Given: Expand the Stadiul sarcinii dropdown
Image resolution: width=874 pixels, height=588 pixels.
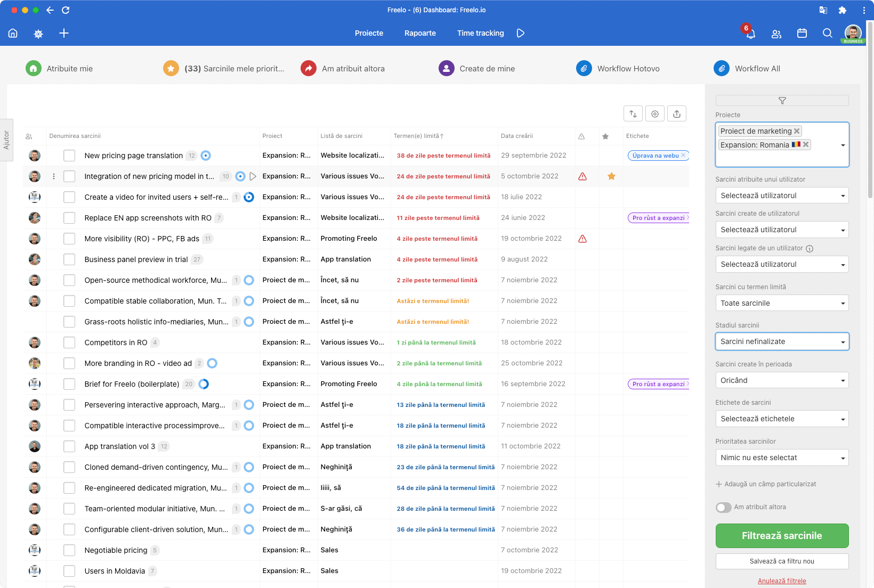Looking at the screenshot, I should (x=781, y=341).
